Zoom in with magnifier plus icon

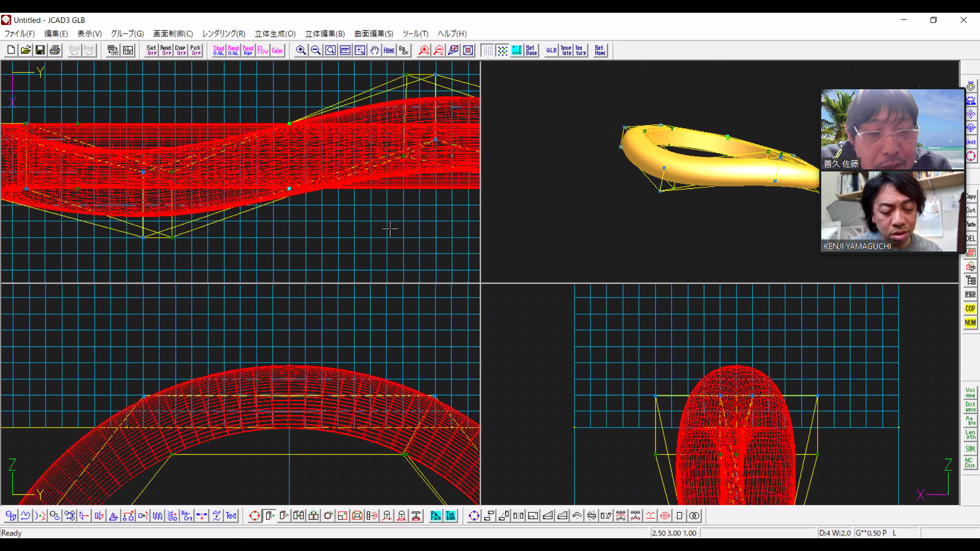click(301, 50)
